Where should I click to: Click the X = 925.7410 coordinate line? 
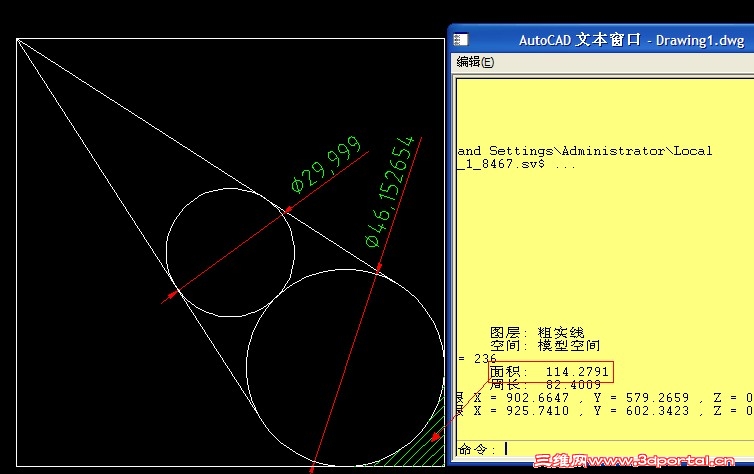tap(605, 411)
